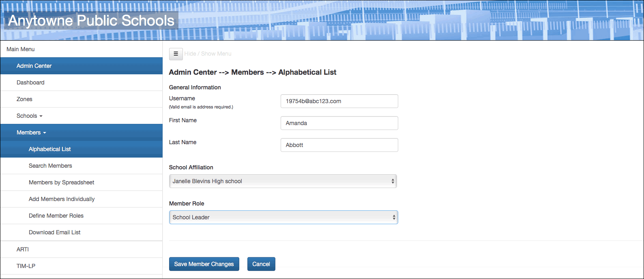Click the Cancel button
644x279 pixels.
click(261, 264)
